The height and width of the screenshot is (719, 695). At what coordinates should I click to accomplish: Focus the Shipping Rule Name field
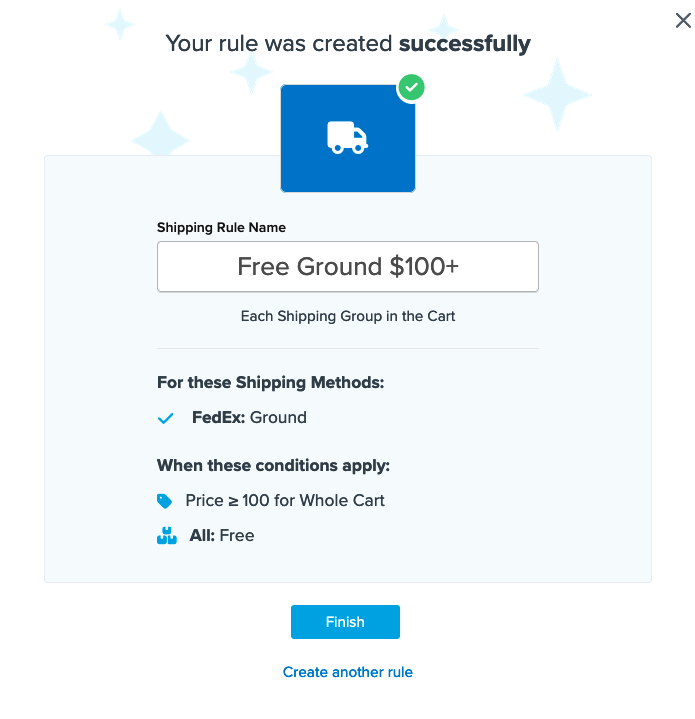(x=348, y=267)
